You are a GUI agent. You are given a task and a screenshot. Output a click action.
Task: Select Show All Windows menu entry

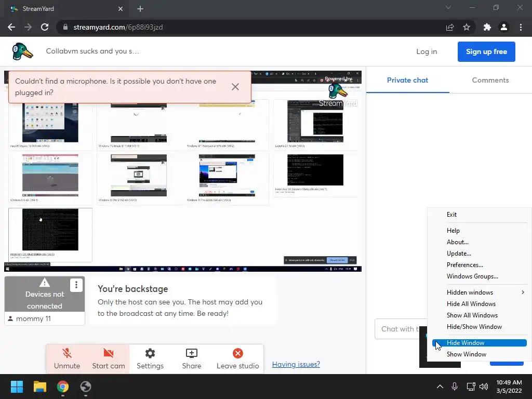pos(480,315)
